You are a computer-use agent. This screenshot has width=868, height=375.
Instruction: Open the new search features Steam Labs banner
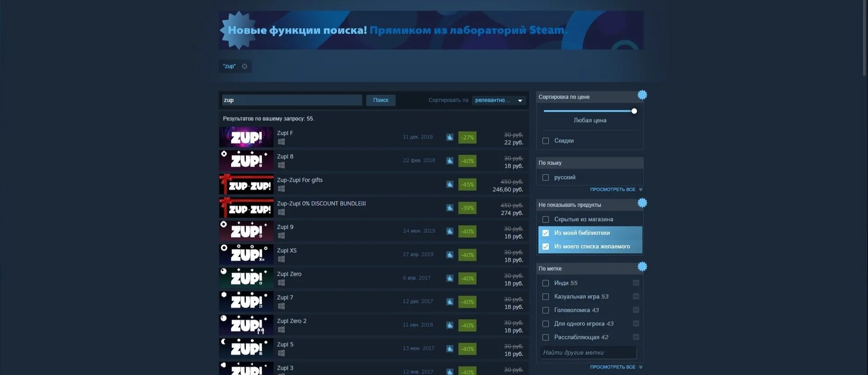(431, 30)
